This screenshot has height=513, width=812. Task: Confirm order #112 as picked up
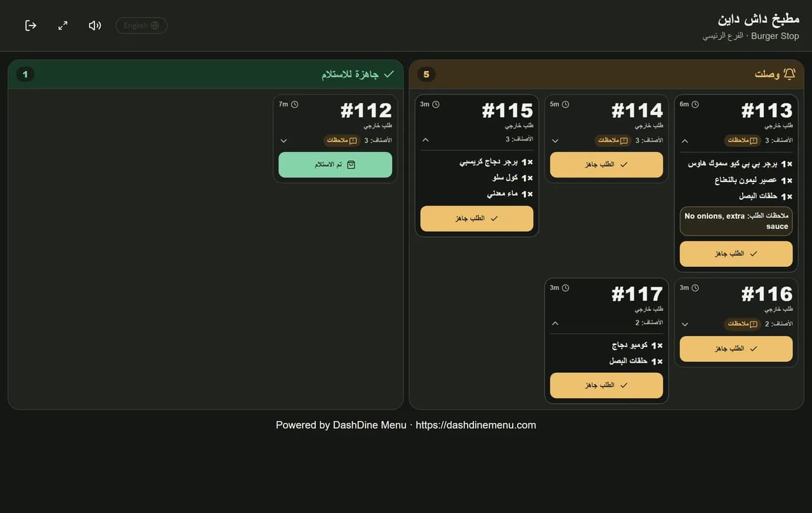[x=335, y=165]
